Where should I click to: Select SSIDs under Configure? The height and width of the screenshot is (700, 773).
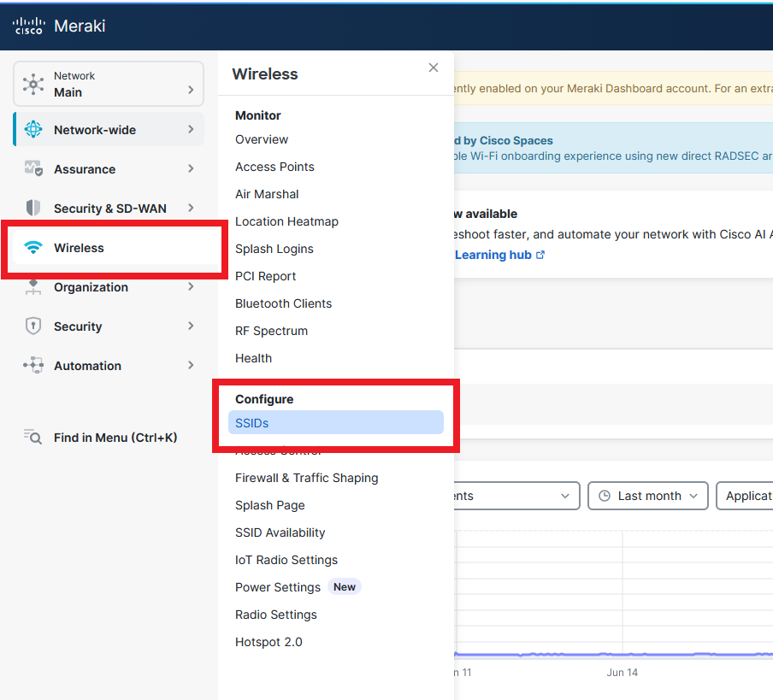point(336,423)
